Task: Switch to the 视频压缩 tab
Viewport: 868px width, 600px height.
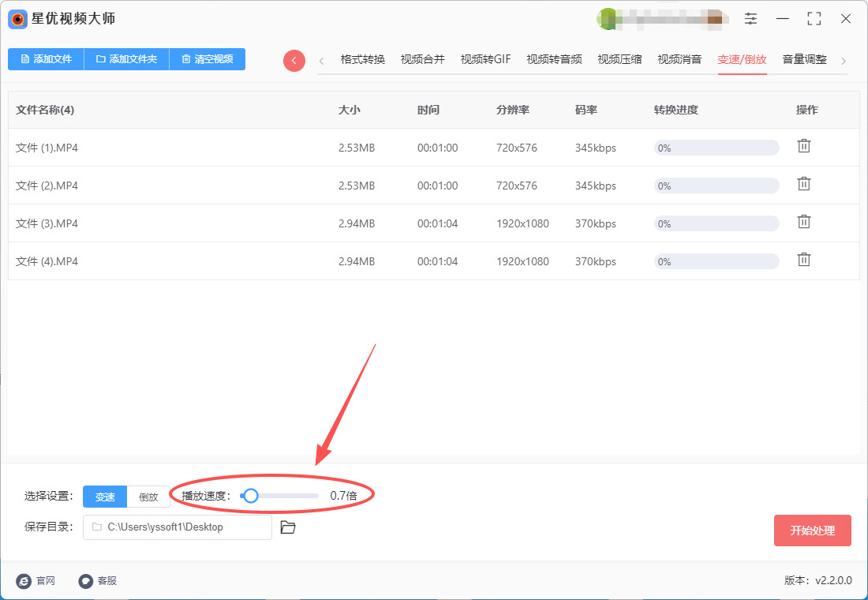Action: [x=619, y=59]
